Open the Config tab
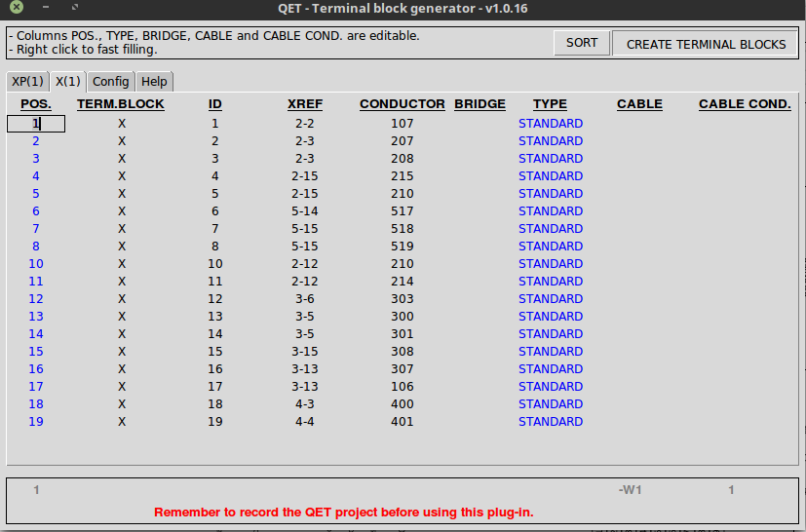806x532 pixels. [x=111, y=82]
